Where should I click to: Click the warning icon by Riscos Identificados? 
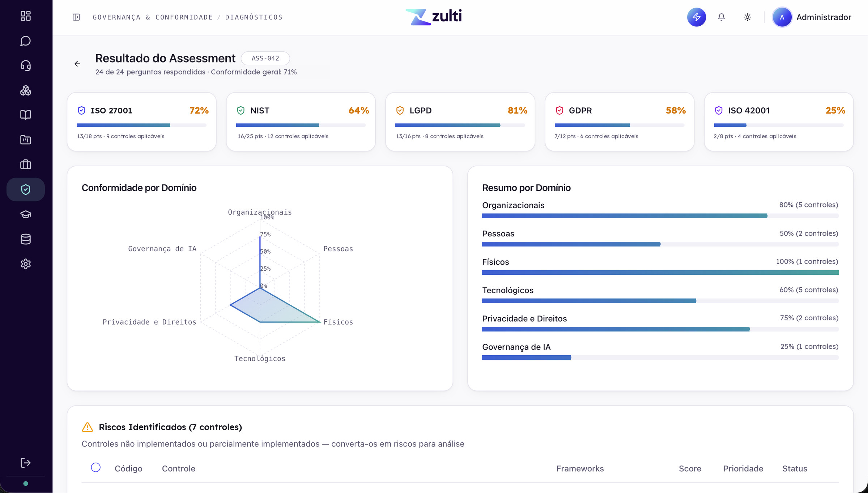(87, 427)
